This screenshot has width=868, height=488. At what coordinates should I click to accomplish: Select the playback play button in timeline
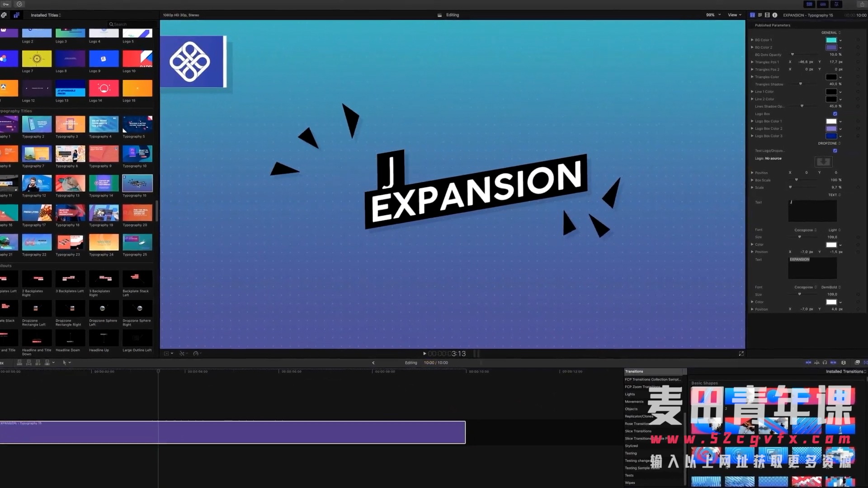coord(425,353)
